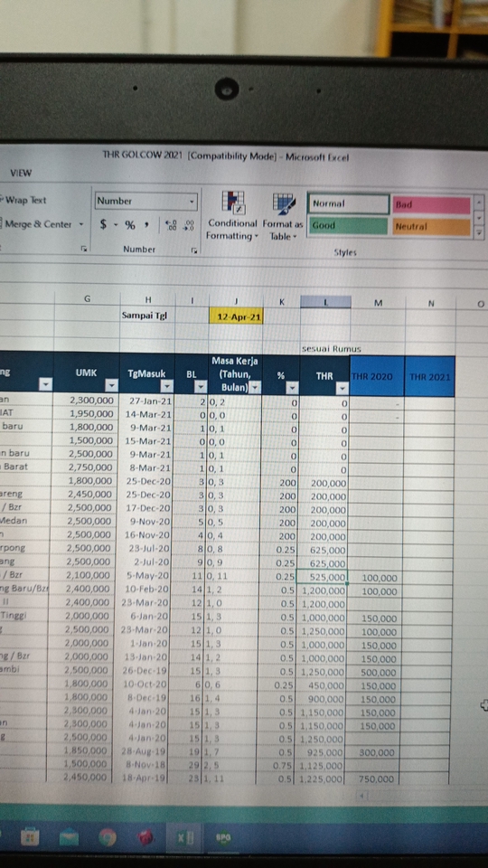The height and width of the screenshot is (868, 488).
Task: Apply the Good cell style
Action: coord(347,226)
